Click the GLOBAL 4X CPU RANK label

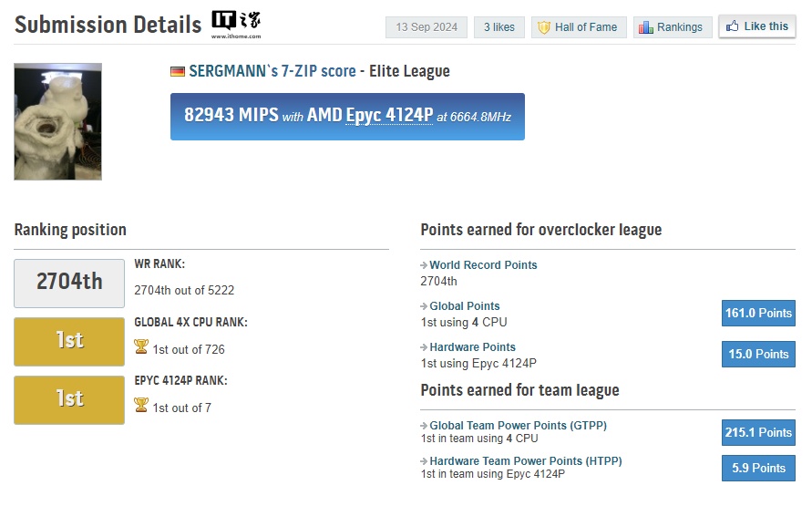[190, 322]
